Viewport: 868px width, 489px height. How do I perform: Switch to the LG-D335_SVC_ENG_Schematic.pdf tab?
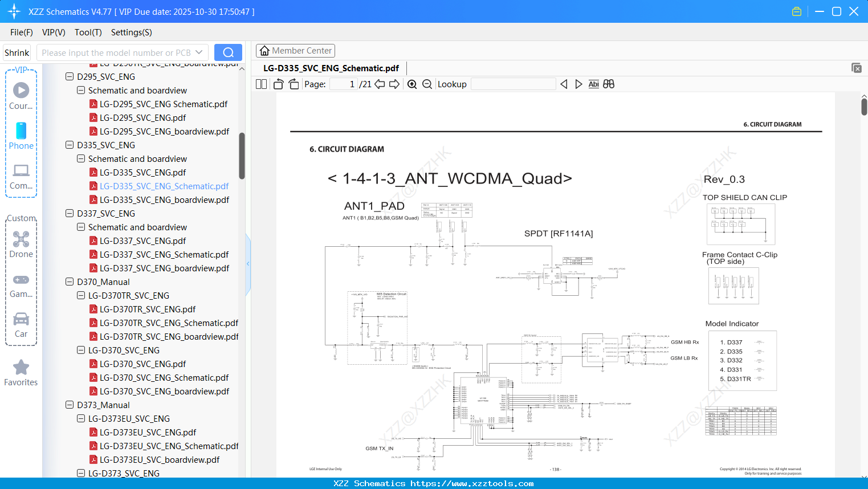click(331, 68)
